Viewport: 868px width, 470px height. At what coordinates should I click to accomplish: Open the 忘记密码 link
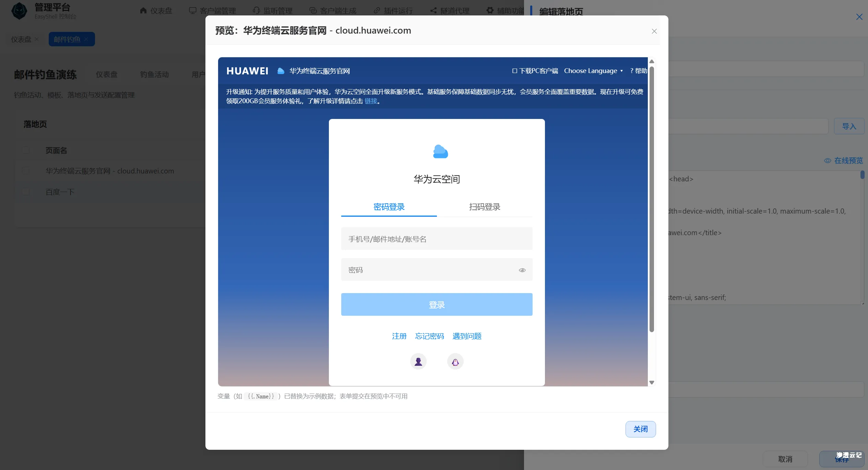pos(429,336)
